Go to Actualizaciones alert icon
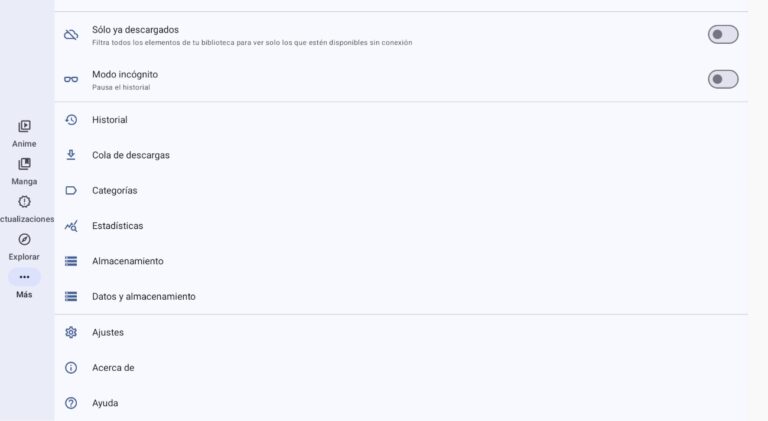The height and width of the screenshot is (421, 768). click(x=24, y=202)
